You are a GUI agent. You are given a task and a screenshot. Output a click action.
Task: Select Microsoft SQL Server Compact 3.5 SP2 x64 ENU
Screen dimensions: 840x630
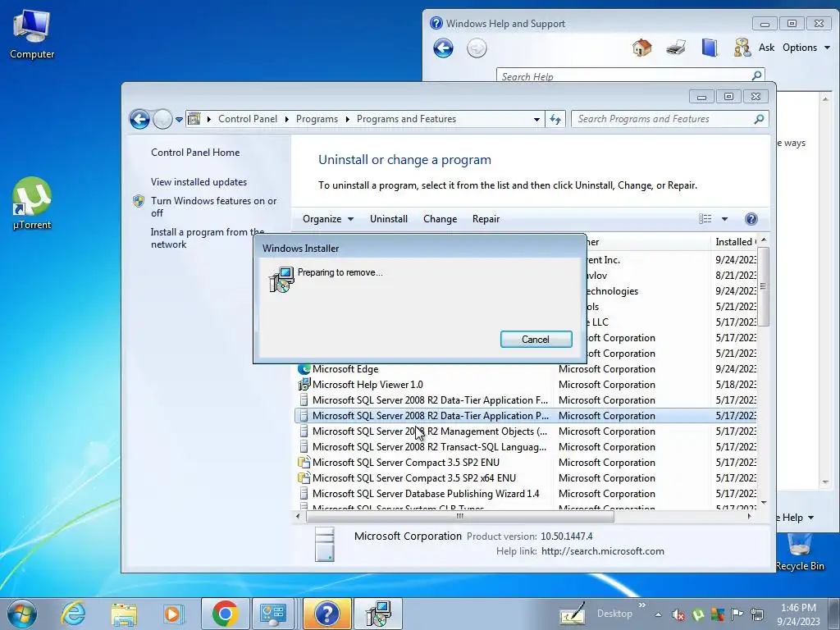point(413,478)
